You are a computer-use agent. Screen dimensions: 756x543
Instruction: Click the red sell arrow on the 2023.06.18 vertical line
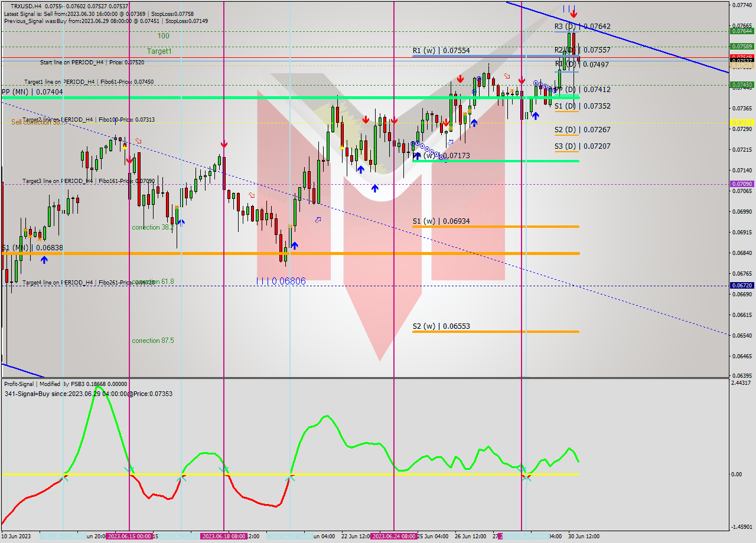pyautogui.click(x=224, y=144)
